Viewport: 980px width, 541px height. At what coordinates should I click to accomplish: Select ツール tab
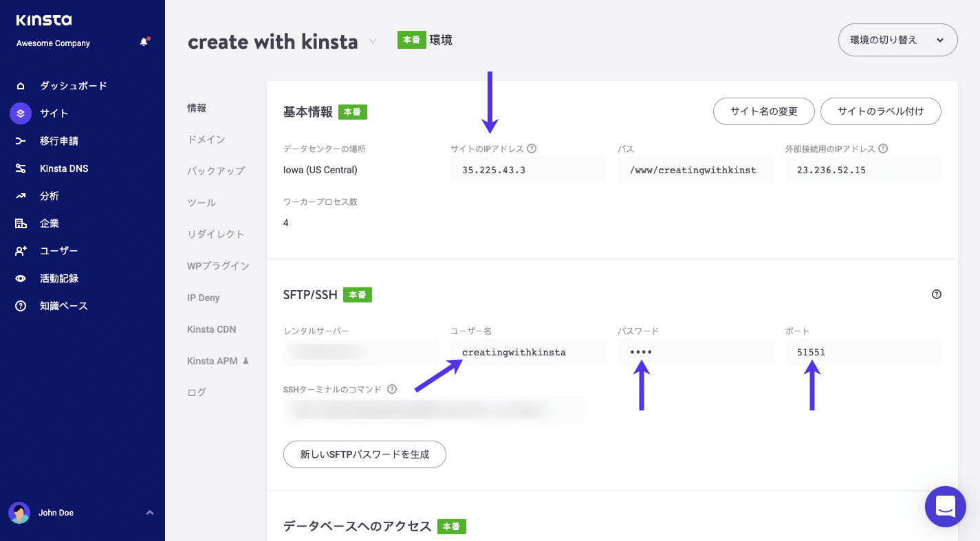[202, 203]
